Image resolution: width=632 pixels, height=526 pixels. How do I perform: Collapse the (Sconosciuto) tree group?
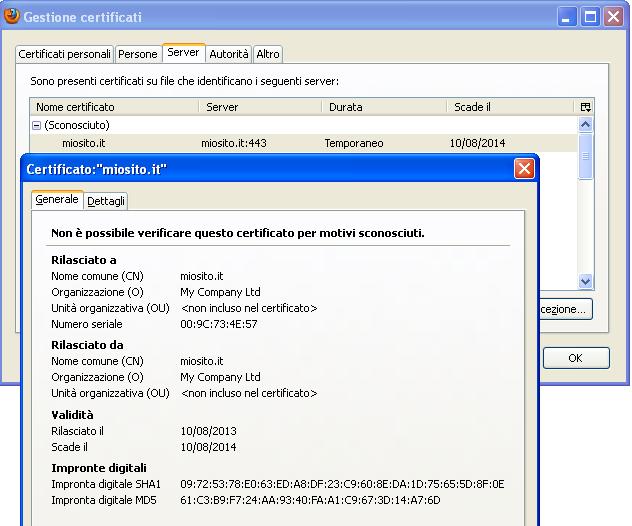click(x=36, y=126)
